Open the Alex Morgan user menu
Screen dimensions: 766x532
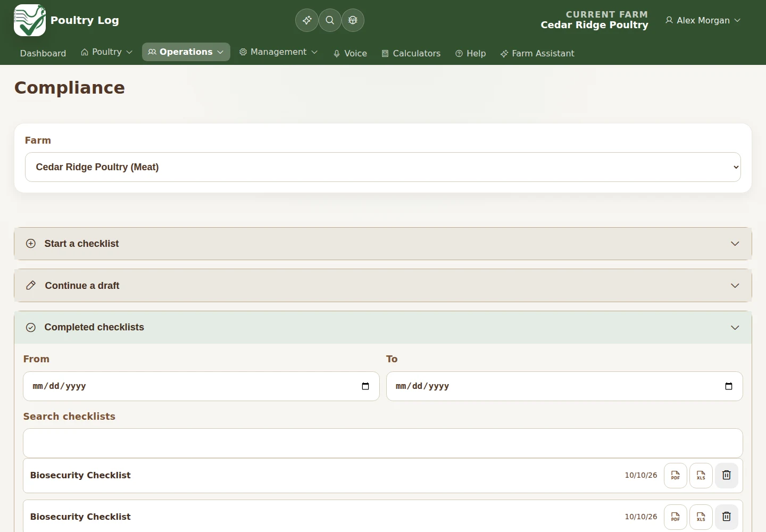tap(703, 20)
